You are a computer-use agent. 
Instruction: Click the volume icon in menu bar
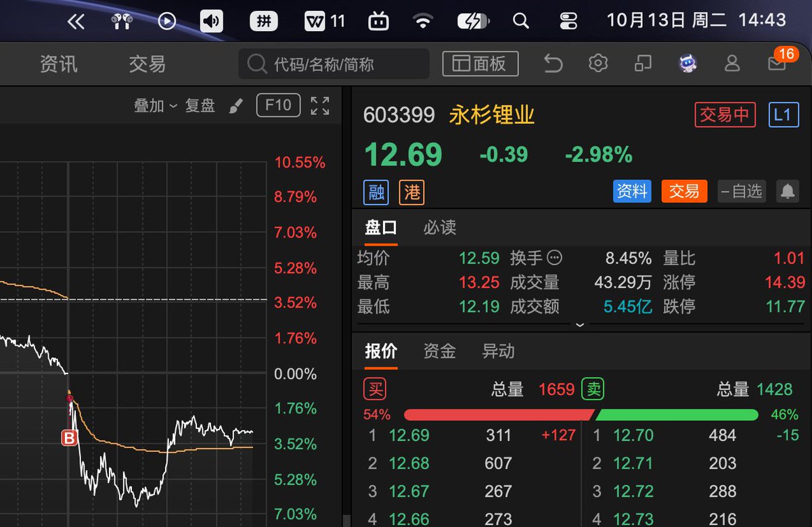[x=212, y=21]
